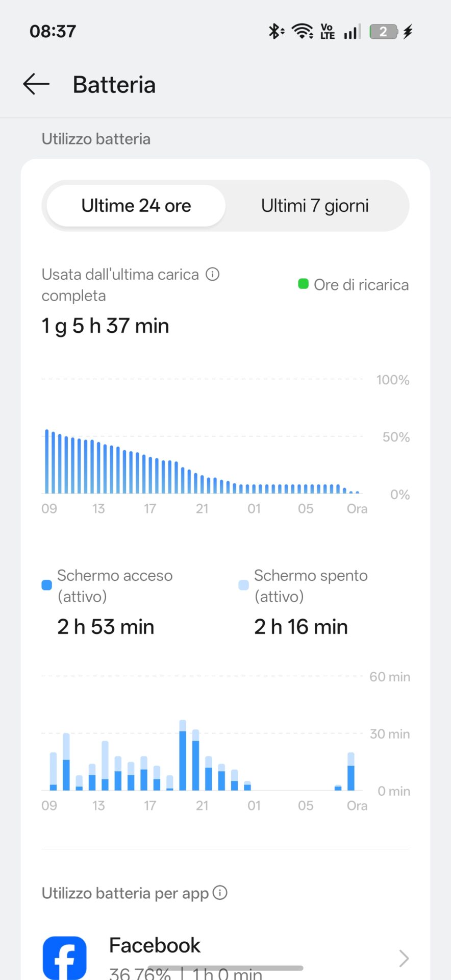The height and width of the screenshot is (980, 451).
Task: Tap the back arrow next to Batteria
Action: (36, 84)
